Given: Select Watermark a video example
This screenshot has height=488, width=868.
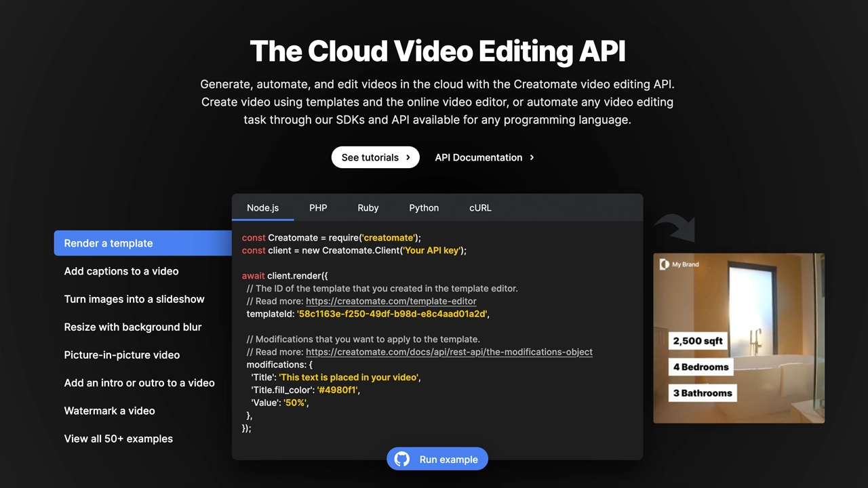Looking at the screenshot, I should click(109, 411).
